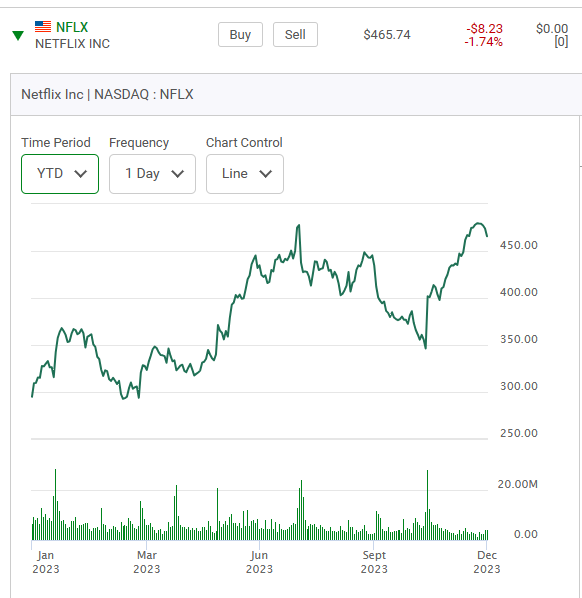The width and height of the screenshot is (582, 598).
Task: Click the $465.74 price value
Action: (x=387, y=35)
